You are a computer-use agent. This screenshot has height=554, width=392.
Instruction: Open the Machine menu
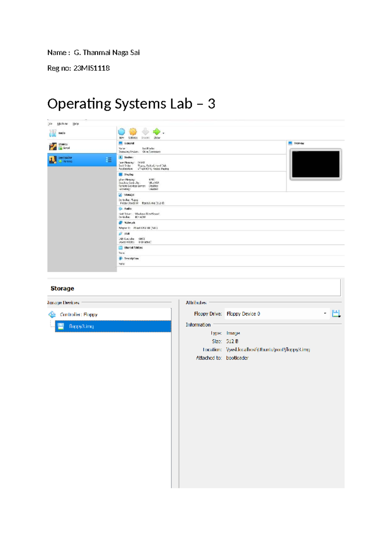(62, 124)
